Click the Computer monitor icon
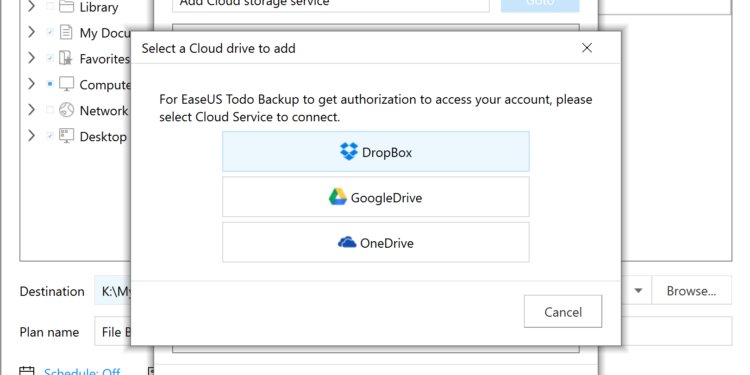The image size is (750, 375). pyautogui.click(x=66, y=84)
